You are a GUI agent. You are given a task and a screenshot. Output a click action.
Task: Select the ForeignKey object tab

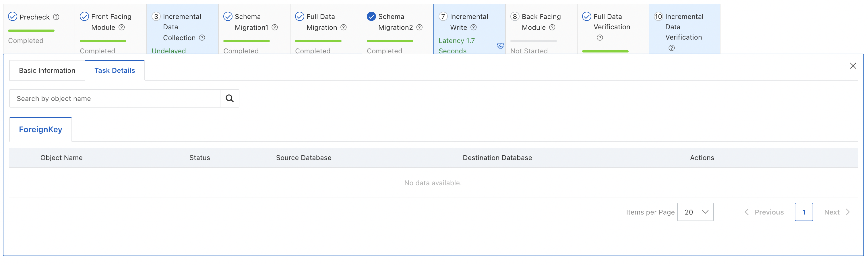40,130
